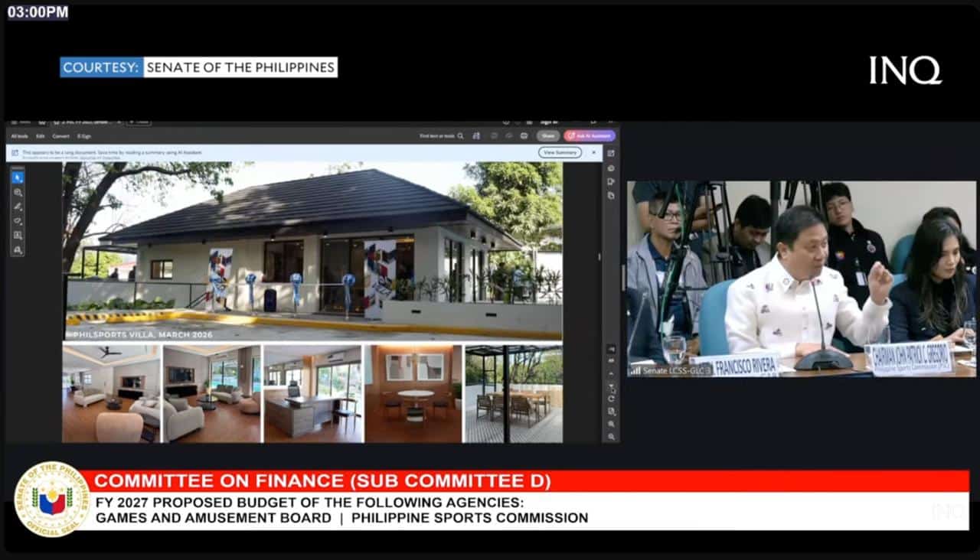The height and width of the screenshot is (560, 980).
Task: Click the office desk interior photo
Action: click(x=313, y=393)
